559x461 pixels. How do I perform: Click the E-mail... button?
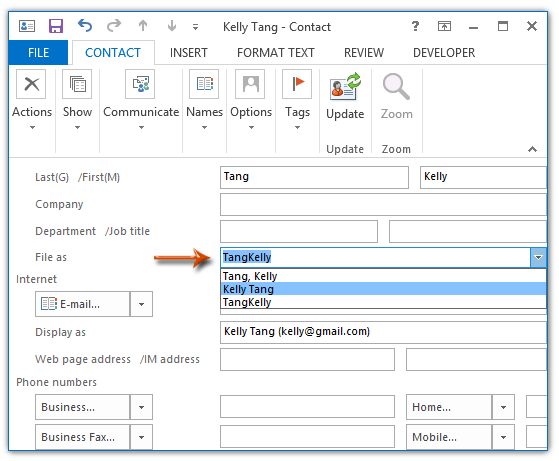(x=82, y=304)
